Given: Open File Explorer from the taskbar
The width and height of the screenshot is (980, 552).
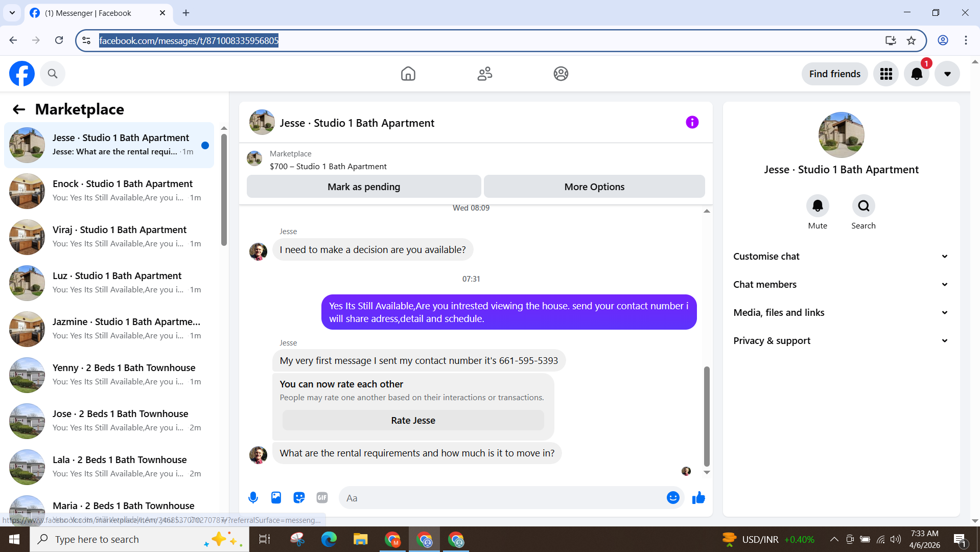Looking at the screenshot, I should pos(360,539).
